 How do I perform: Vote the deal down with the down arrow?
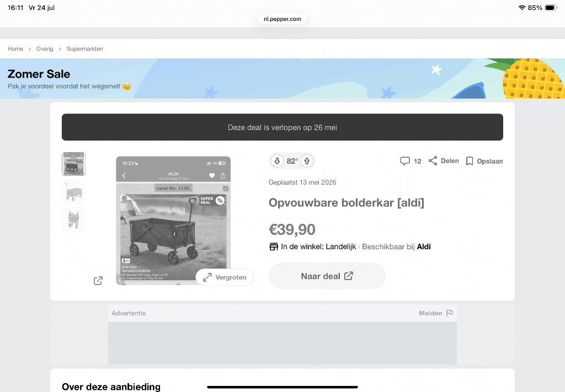(x=277, y=161)
